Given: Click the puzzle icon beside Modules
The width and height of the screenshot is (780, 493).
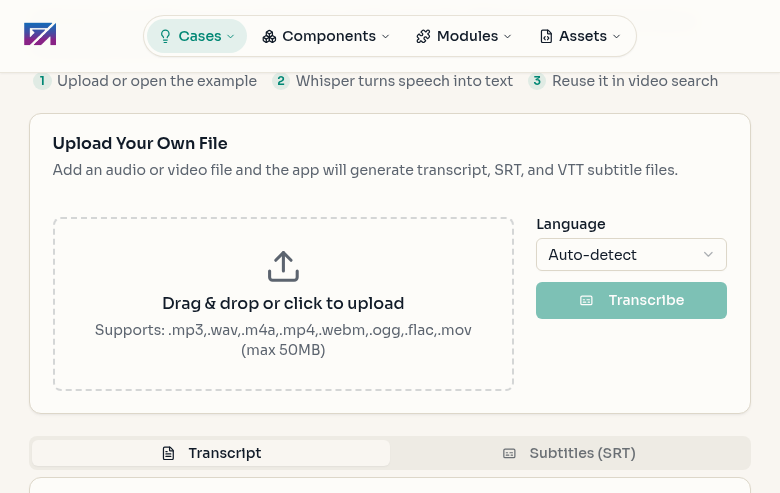Looking at the screenshot, I should click(423, 36).
